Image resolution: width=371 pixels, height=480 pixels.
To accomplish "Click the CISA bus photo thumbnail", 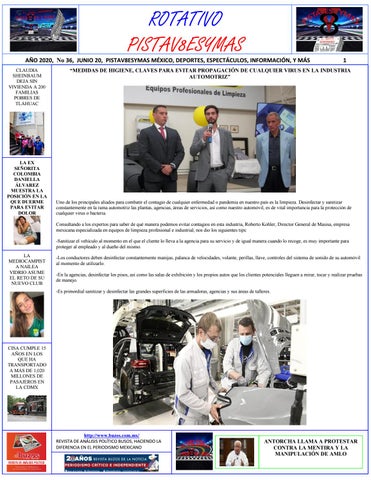I will coord(27,408).
